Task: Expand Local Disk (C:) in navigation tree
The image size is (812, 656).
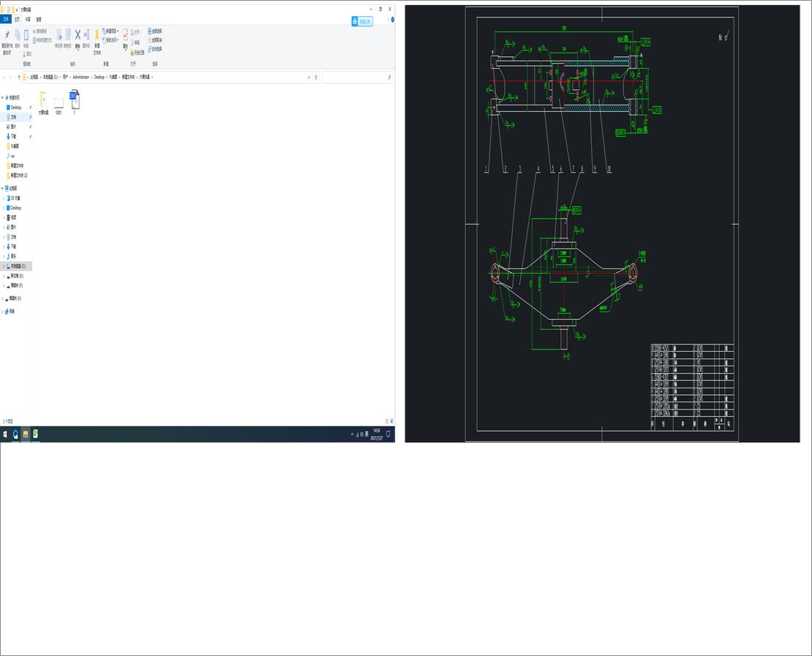Action: click(3, 266)
